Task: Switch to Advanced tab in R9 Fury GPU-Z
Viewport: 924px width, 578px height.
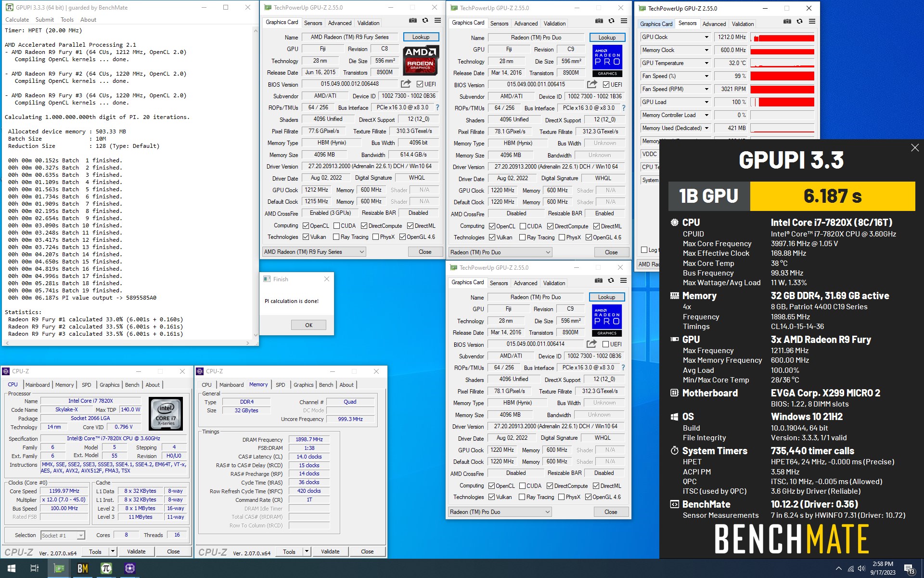Action: (x=340, y=23)
